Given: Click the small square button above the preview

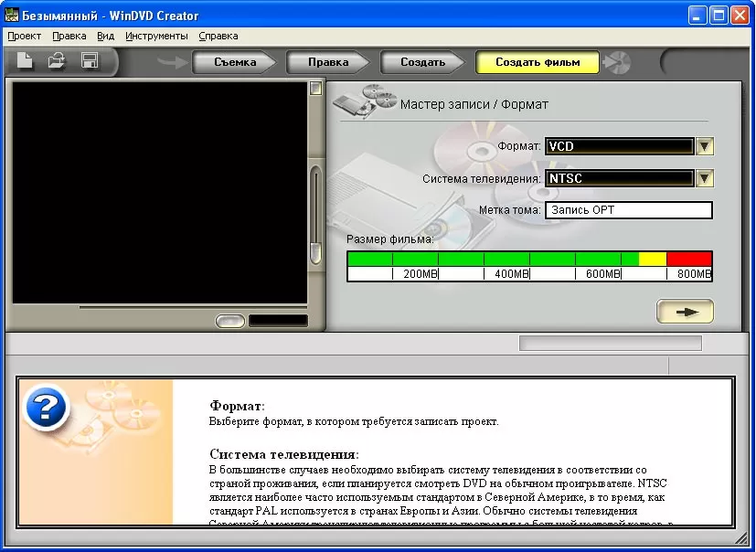Looking at the screenshot, I should point(315,89).
